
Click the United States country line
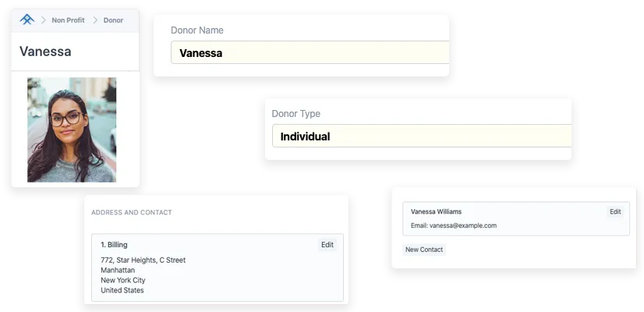pos(122,290)
